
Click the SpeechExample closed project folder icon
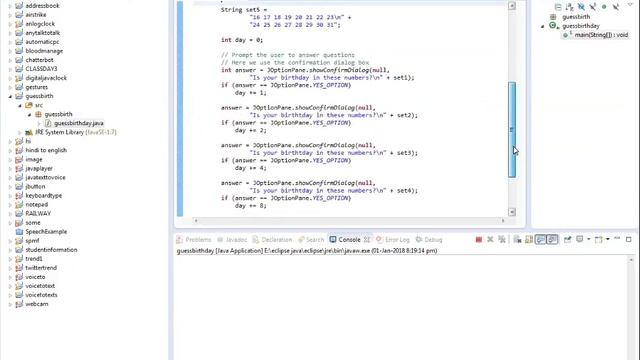click(x=19, y=231)
